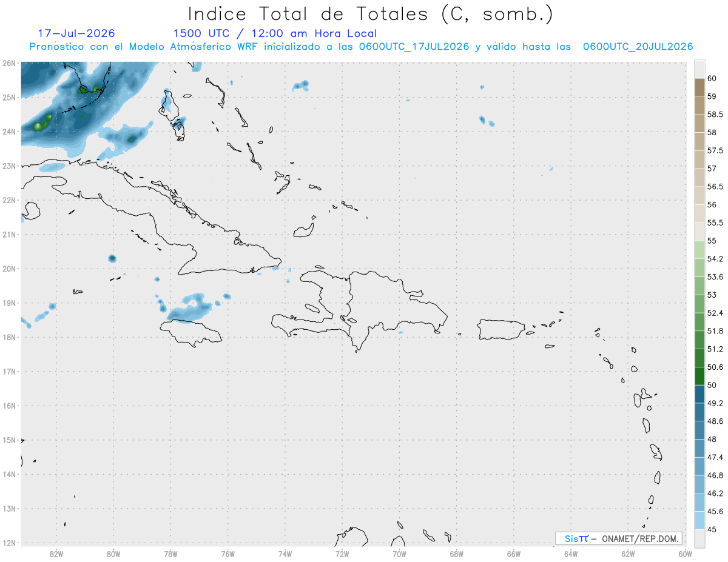Screen dimensions: 728x562
Task: Click the latitude label '26N'
Action: [x=8, y=62]
